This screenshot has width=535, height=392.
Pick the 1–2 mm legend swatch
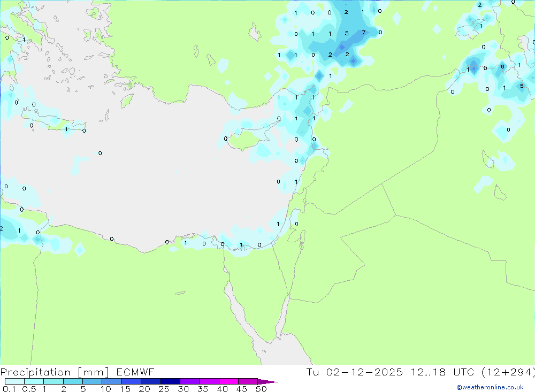[x=53, y=381]
